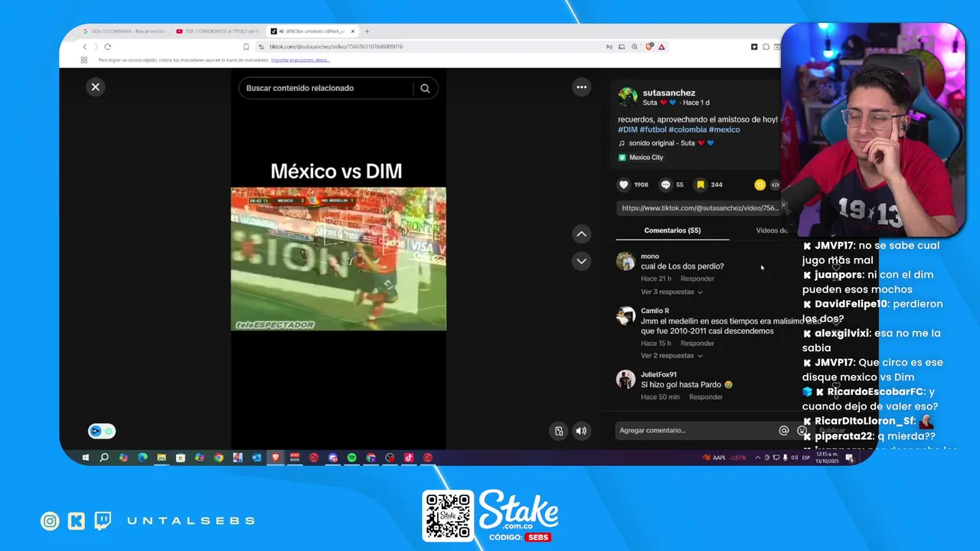The width and height of the screenshot is (980, 551).
Task: Click the zoom magnifier in address bar
Action: point(634,47)
